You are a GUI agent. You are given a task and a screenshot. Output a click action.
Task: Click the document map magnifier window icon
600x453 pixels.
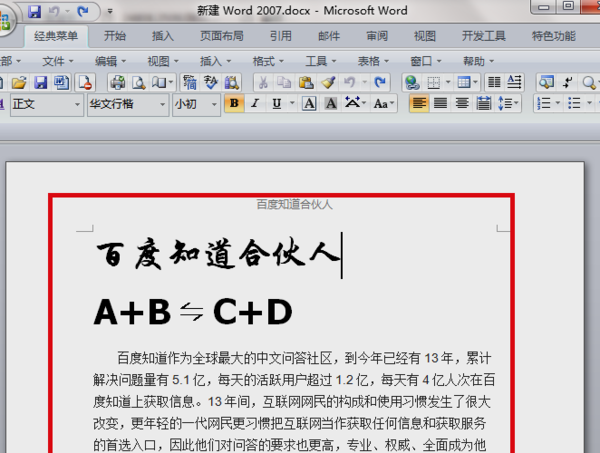click(546, 82)
